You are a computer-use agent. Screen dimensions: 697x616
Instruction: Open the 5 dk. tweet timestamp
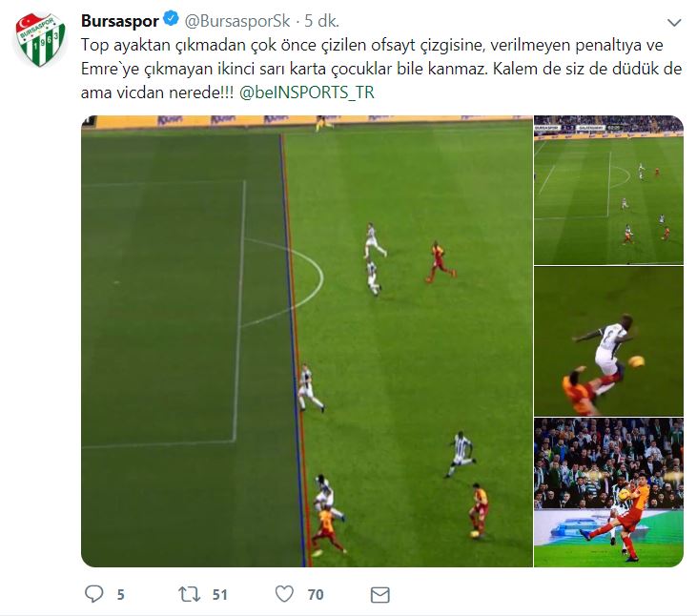pyautogui.click(x=322, y=21)
